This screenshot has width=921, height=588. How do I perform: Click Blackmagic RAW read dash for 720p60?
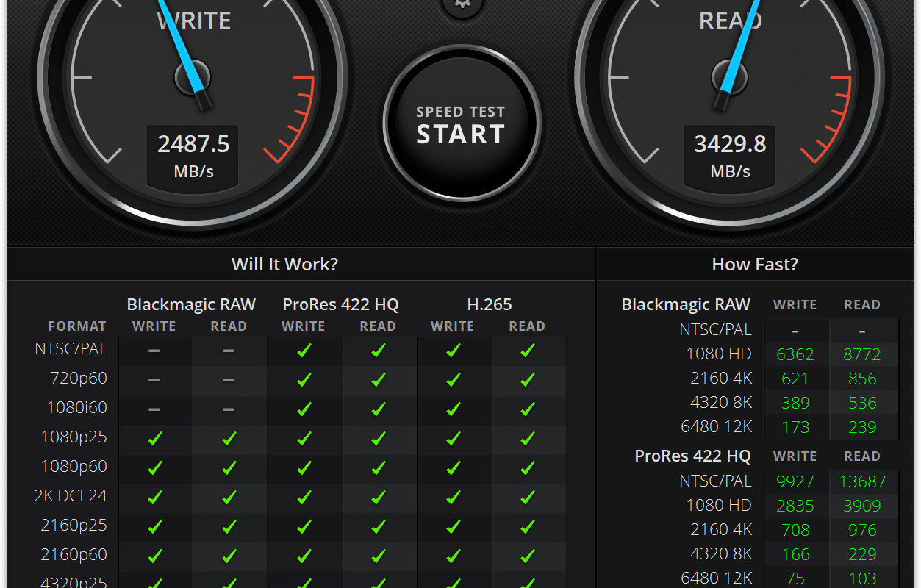click(x=229, y=380)
